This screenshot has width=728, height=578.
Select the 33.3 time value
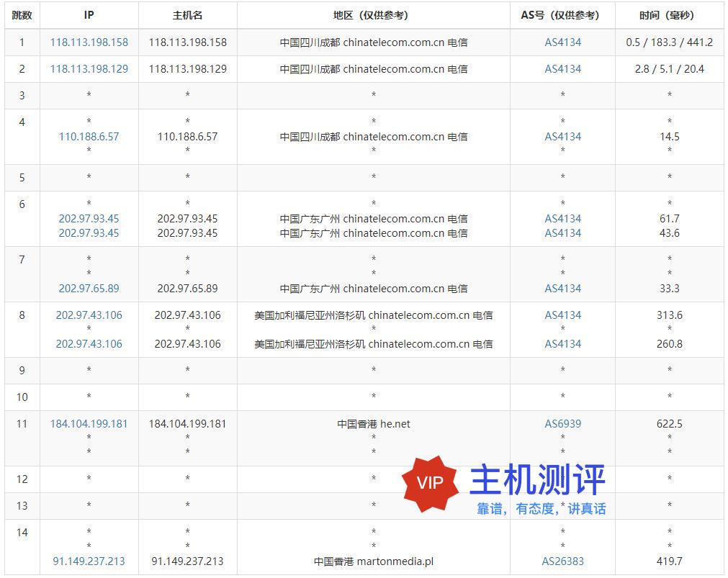[x=670, y=289]
